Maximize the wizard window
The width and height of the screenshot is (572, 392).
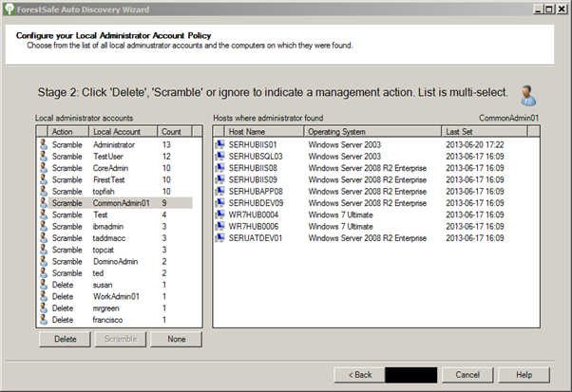point(548,9)
